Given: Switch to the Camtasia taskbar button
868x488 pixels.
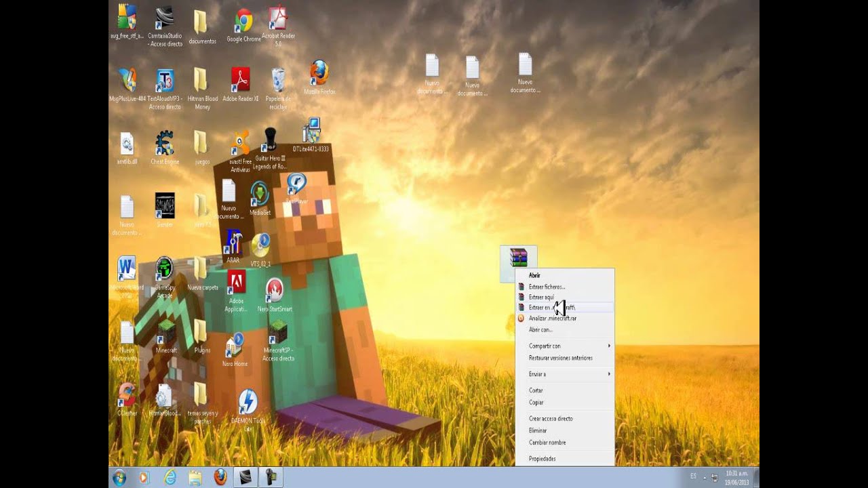Looking at the screenshot, I should 245,477.
